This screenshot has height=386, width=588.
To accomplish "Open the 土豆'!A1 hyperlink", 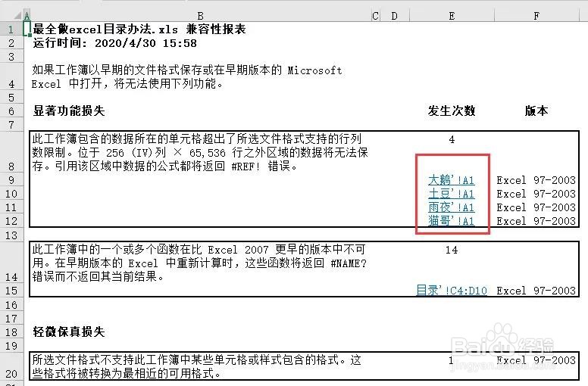I will pyautogui.click(x=452, y=194).
